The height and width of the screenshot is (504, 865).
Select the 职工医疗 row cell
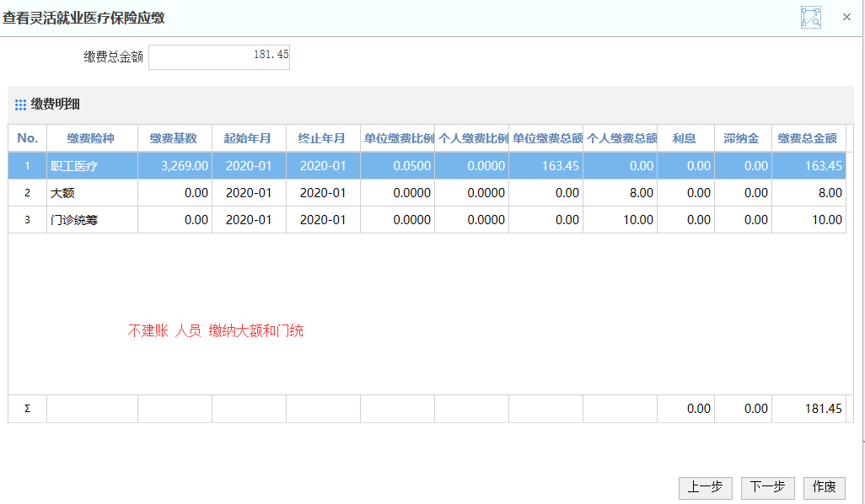(92, 165)
